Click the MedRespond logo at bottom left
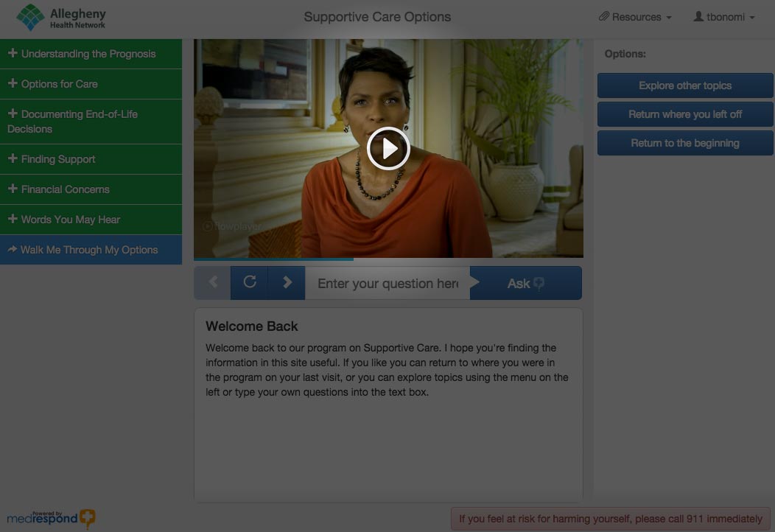Screen dimensions: 775x532 (51, 518)
